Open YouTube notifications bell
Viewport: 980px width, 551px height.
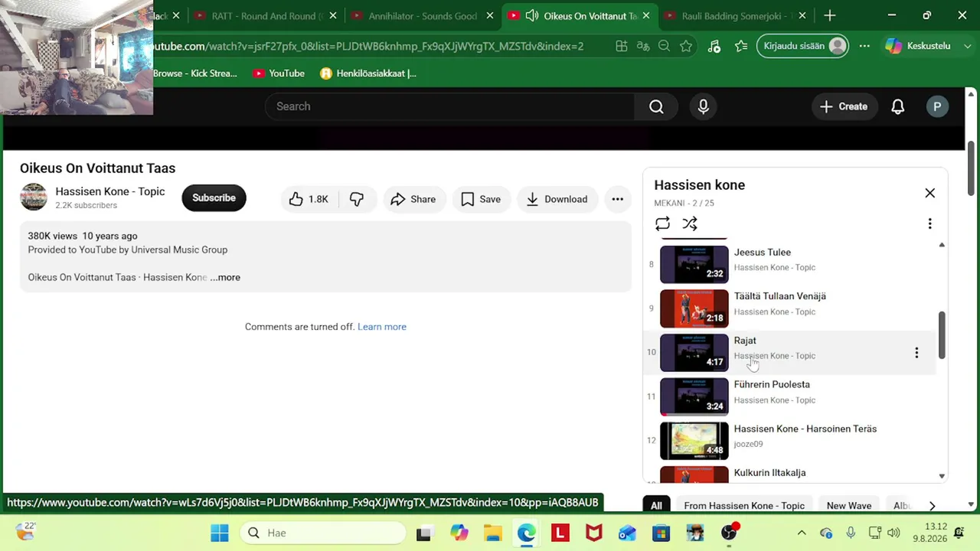[898, 106]
